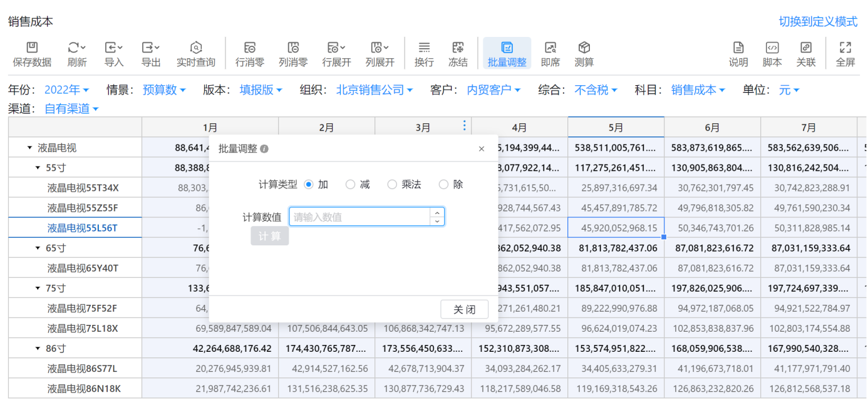Select the 5月 column header
Image resolution: width=868 pixels, height=400 pixels.
[616, 128]
